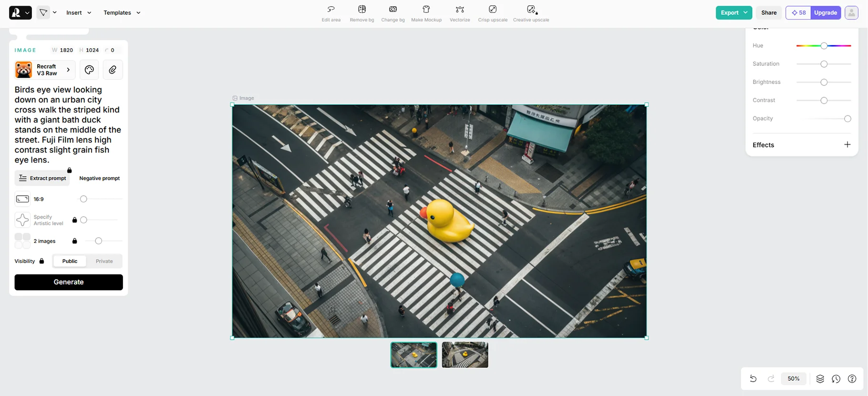Set visibility to Private
Screen dimensions: 868x396
click(104, 261)
